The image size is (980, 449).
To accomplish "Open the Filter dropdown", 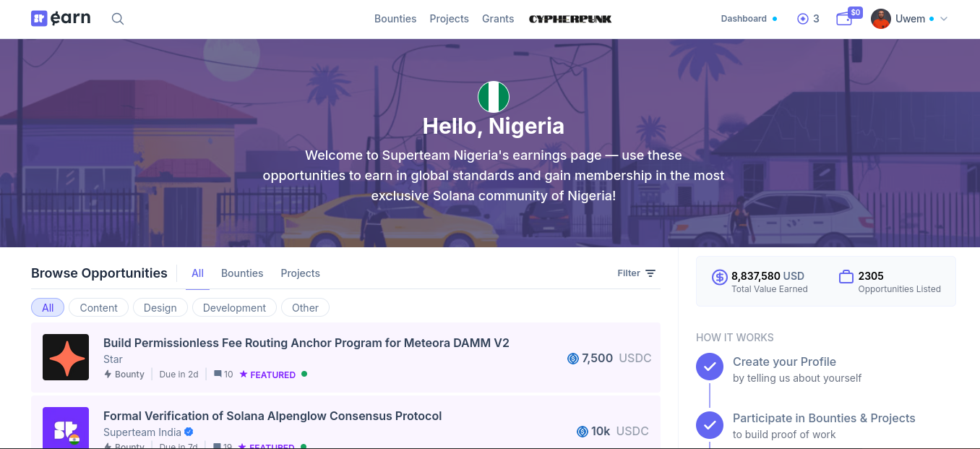I will click(x=636, y=273).
